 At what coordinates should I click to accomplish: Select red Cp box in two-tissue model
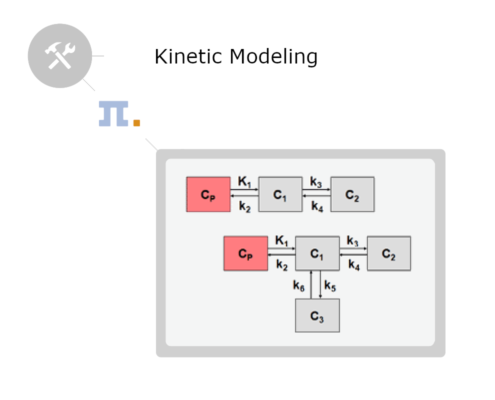click(208, 194)
